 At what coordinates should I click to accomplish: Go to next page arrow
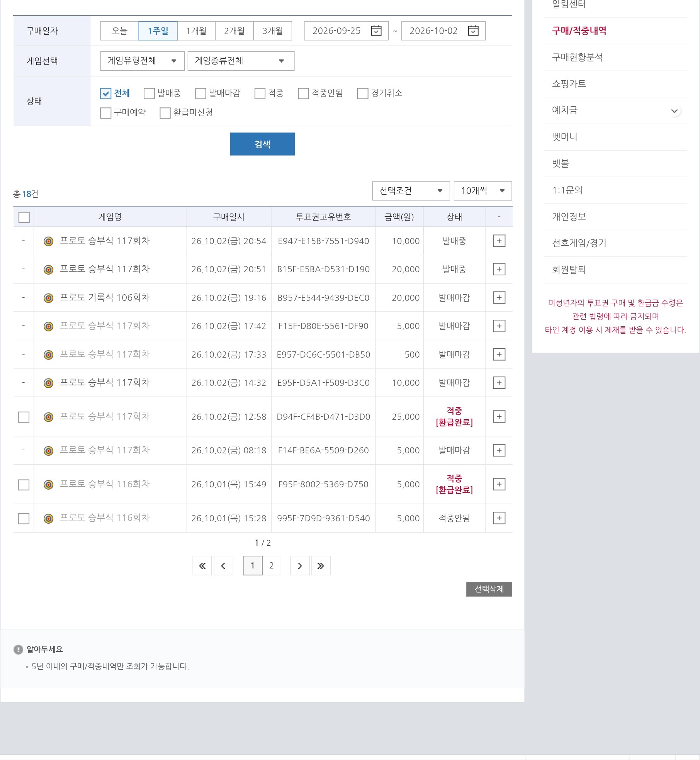pos(300,566)
